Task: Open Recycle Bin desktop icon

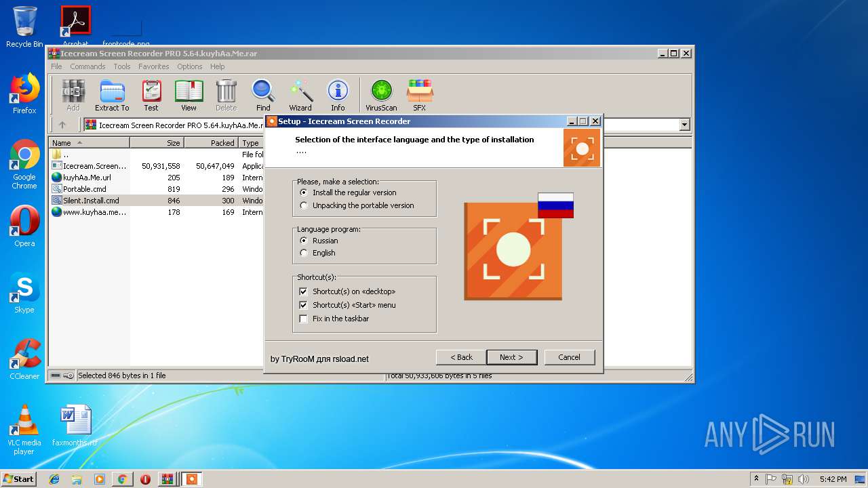Action: pyautogui.click(x=24, y=27)
